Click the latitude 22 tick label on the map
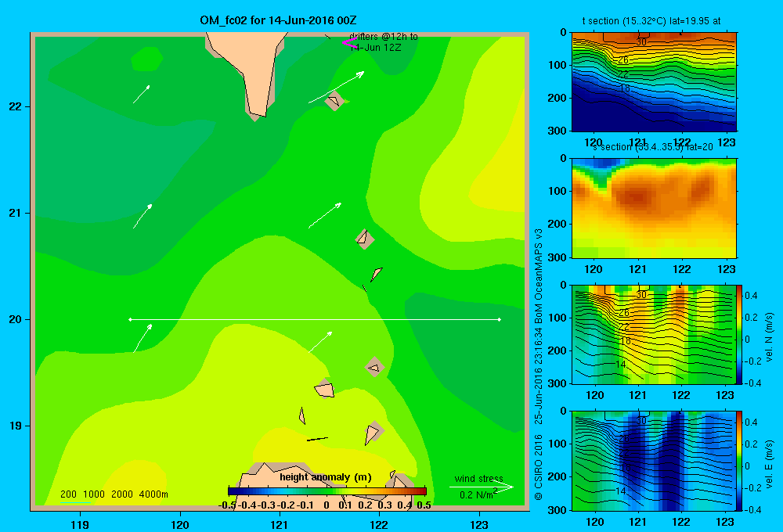783x532 pixels. click(x=16, y=106)
